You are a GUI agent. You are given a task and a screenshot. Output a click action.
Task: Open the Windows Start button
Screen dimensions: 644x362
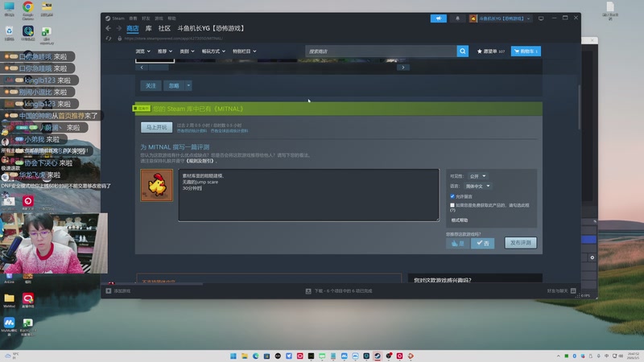(233, 356)
